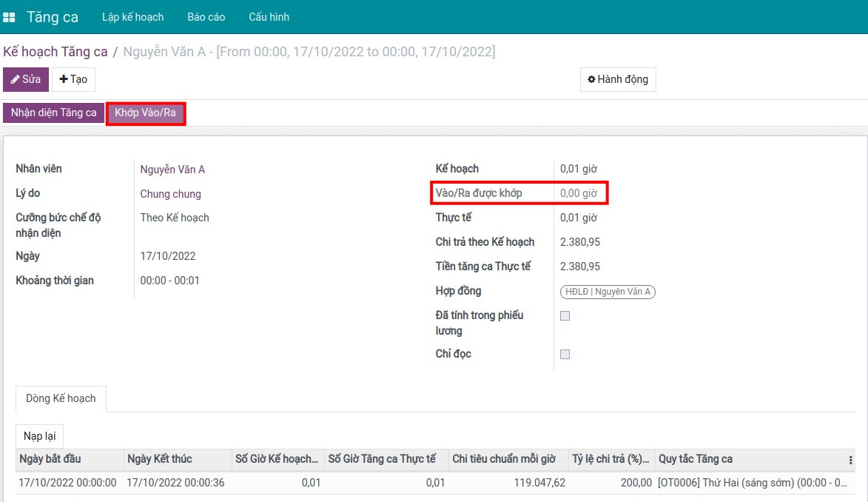
Task: Click the column options kebab icon
Action: pos(850,460)
